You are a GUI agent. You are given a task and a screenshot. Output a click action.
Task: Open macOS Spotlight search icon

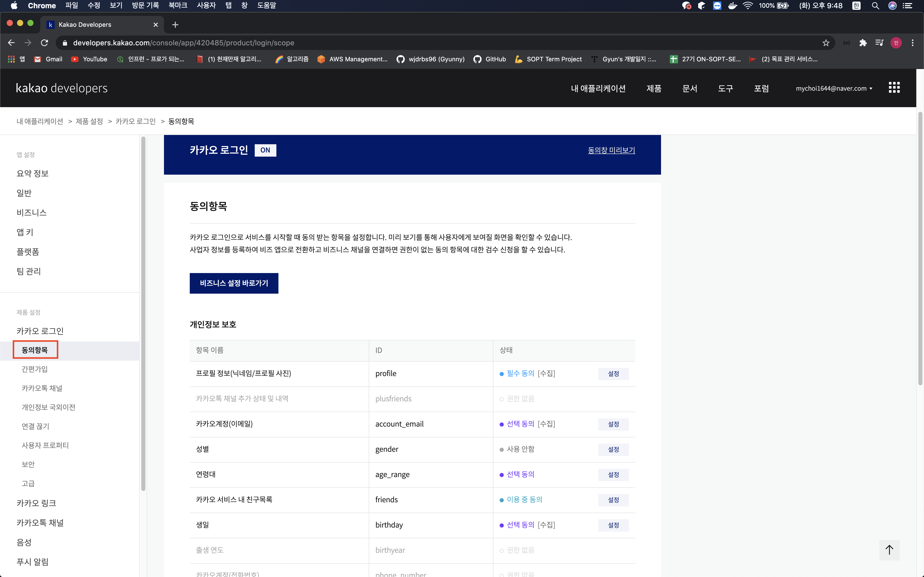pos(876,6)
